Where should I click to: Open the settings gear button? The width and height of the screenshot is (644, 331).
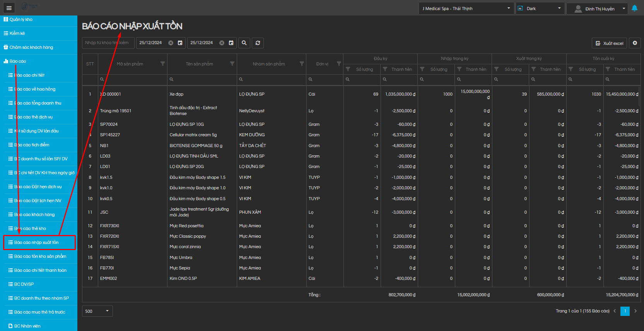pos(635,43)
